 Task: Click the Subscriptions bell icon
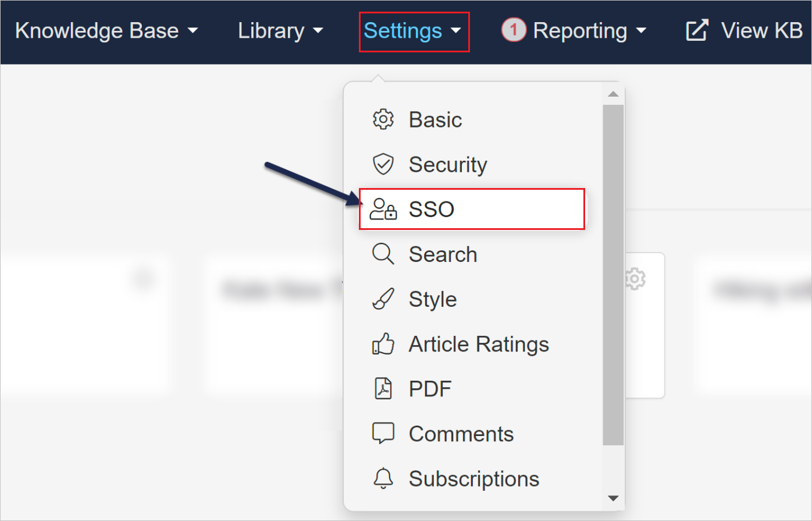pos(383,479)
